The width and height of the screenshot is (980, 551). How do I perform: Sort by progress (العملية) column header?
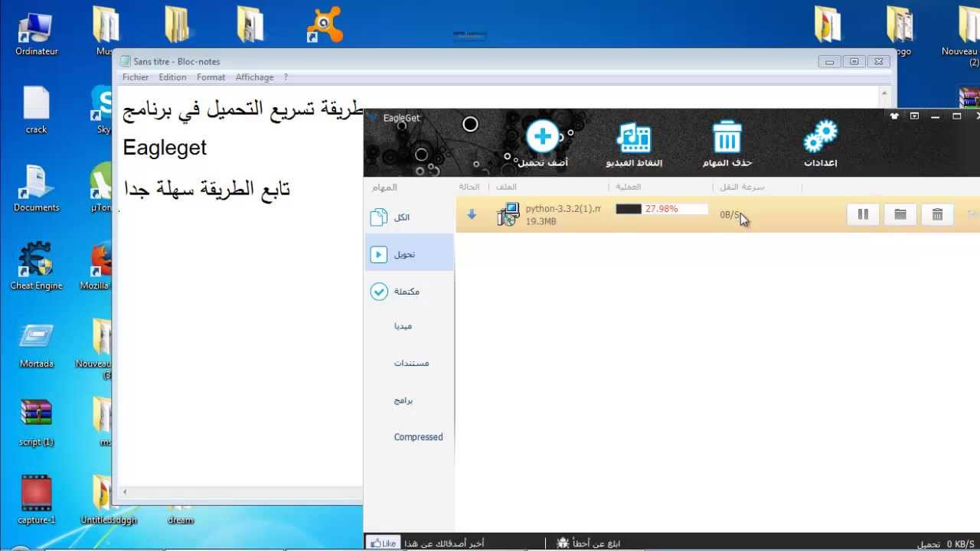(628, 187)
